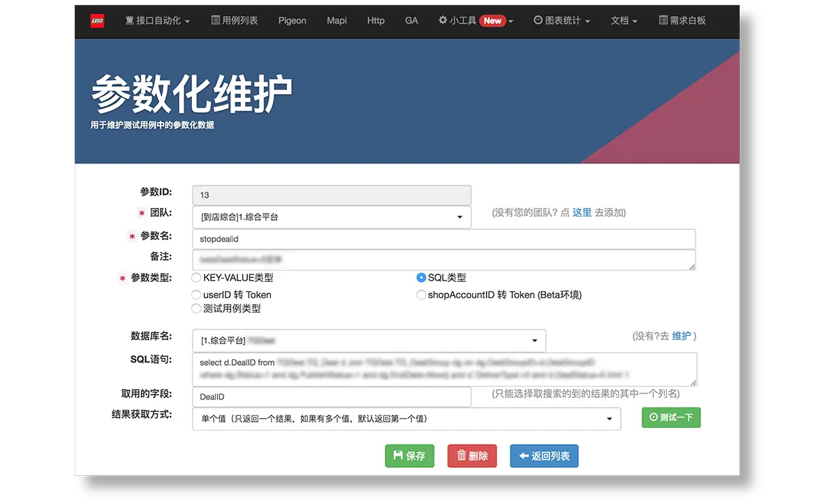The width and height of the screenshot is (838, 504).
Task: Expand the 小工具 New dropdown menu
Action: 476,21
